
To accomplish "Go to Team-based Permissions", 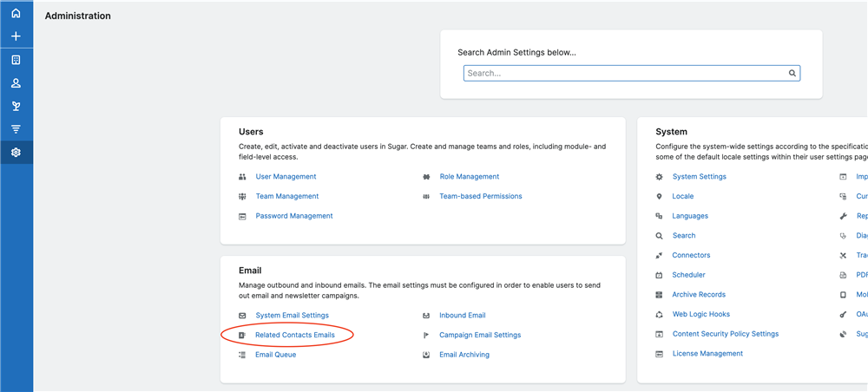I will 480,196.
